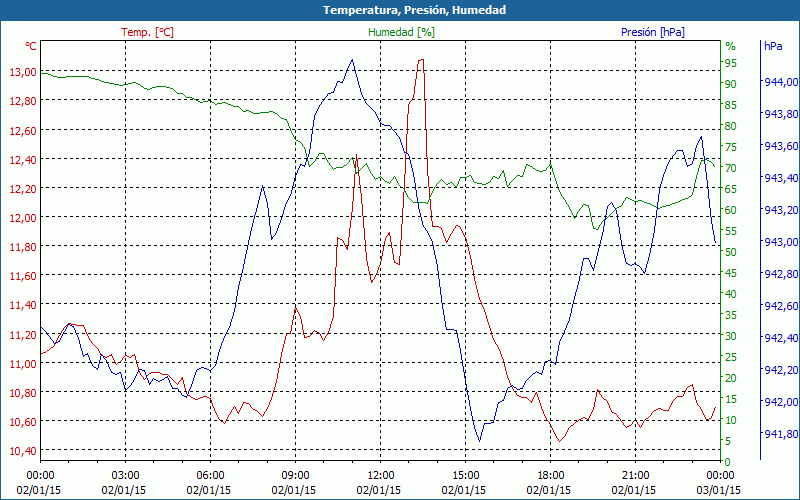Click the '12:00' time axis label
This screenshot has height=500, width=800.
pos(380,476)
